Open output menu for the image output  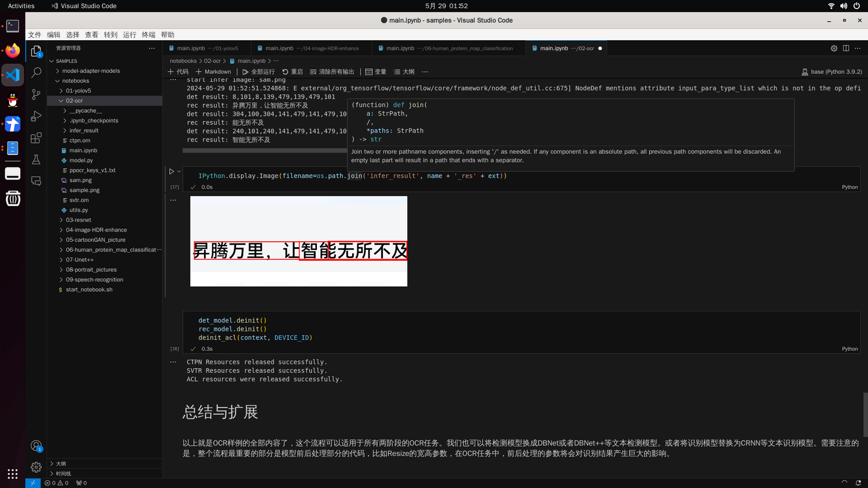(173, 200)
